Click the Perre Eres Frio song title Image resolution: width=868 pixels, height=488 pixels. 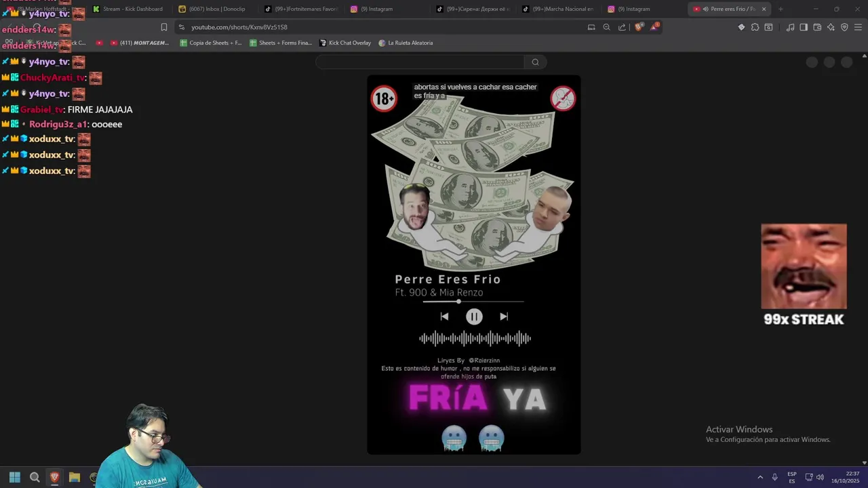coord(448,279)
